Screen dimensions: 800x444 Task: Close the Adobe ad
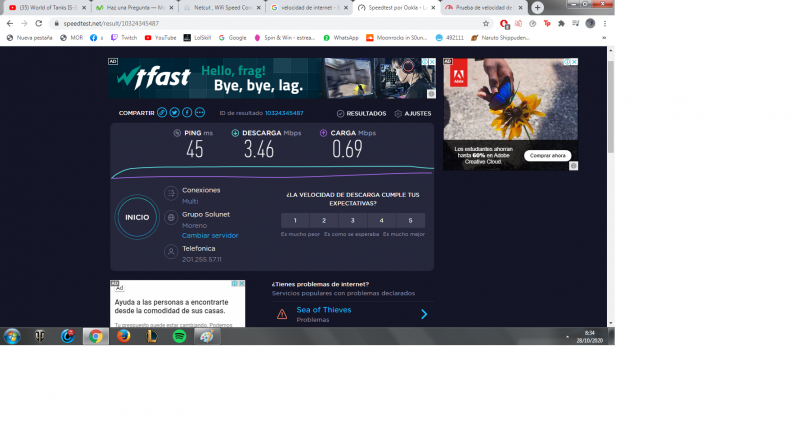click(574, 62)
